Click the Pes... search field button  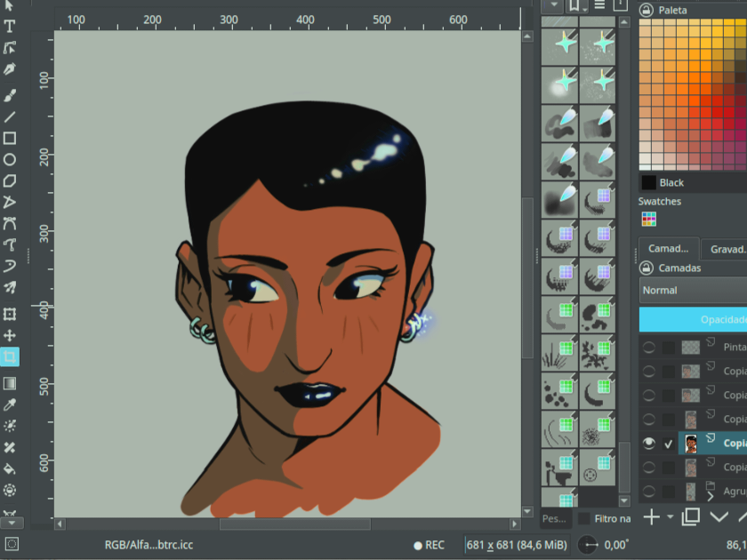click(553, 518)
